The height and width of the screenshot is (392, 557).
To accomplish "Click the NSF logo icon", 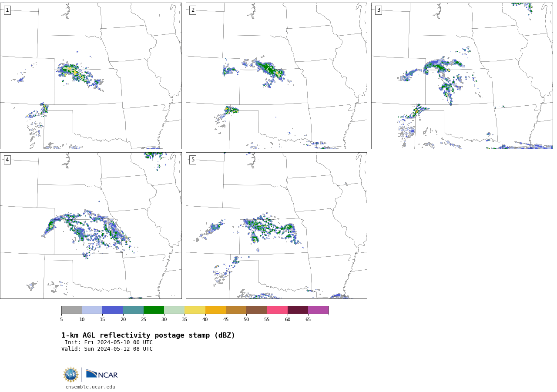I will [x=70, y=375].
